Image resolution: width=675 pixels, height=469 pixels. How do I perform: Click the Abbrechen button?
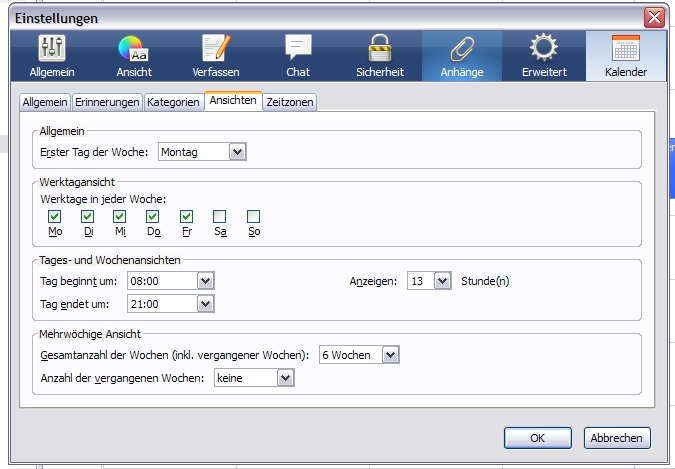click(618, 438)
